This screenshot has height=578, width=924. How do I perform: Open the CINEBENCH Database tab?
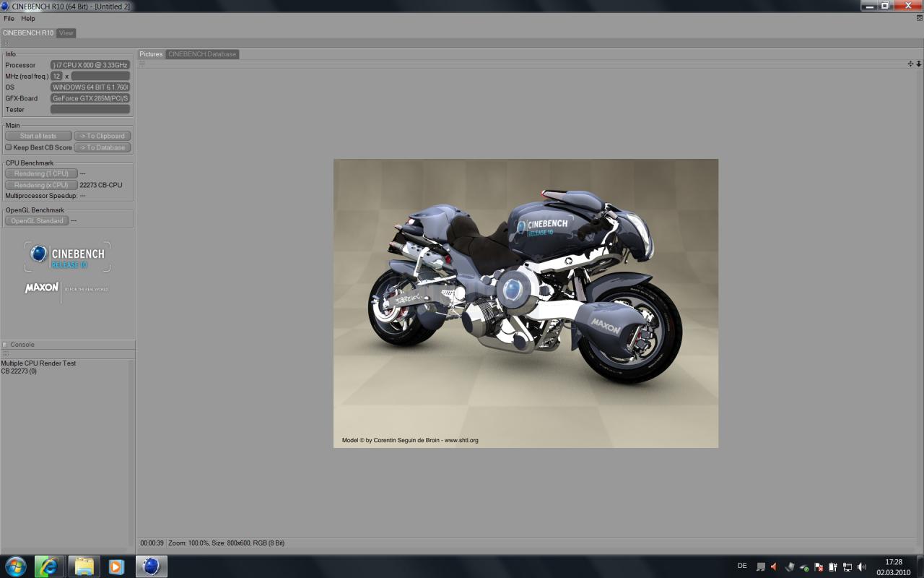coord(202,54)
